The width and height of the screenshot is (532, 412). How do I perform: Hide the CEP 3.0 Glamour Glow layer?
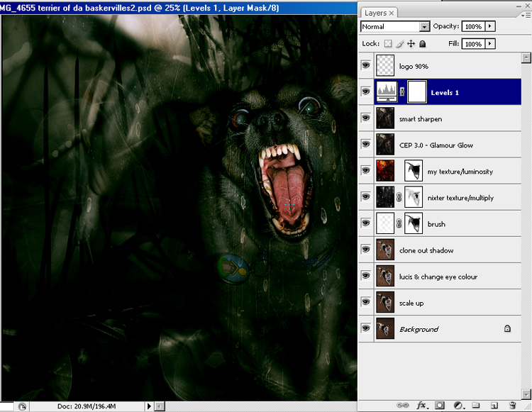click(x=366, y=144)
